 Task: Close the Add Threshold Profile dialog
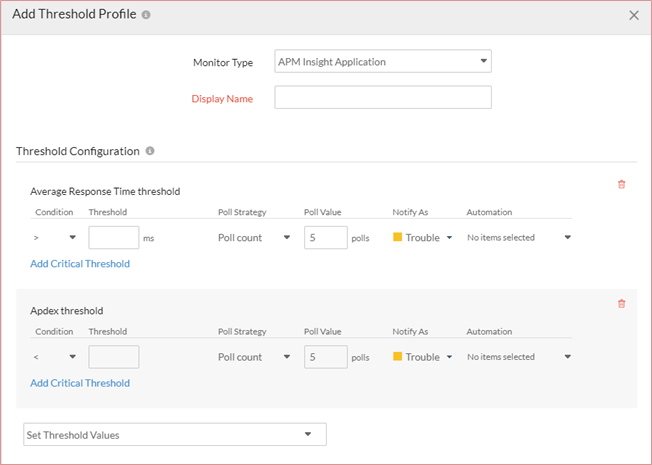(x=634, y=15)
